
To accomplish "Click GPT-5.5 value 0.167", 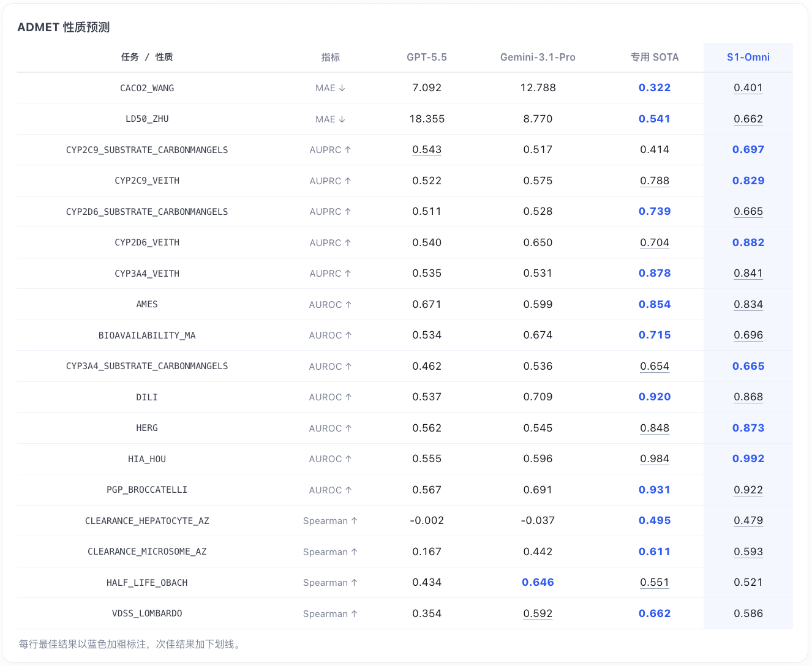I will pyautogui.click(x=427, y=552).
